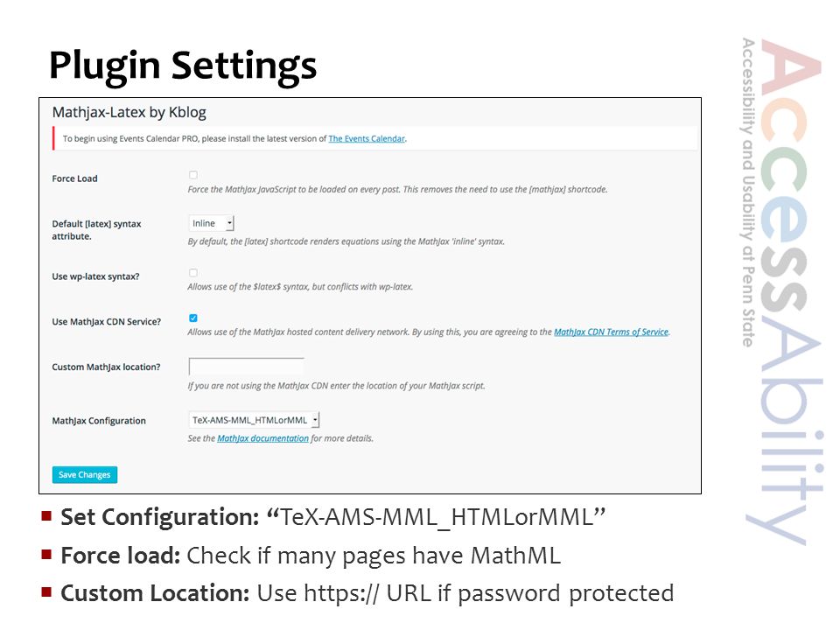Viewport: 840px width, 630px height.
Task: Click the Save Changes button
Action: tap(85, 474)
